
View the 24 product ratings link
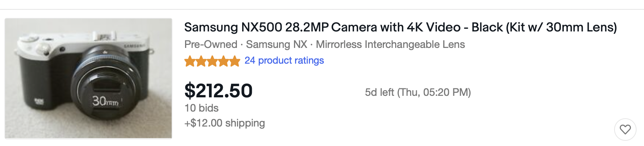pyautogui.click(x=284, y=61)
